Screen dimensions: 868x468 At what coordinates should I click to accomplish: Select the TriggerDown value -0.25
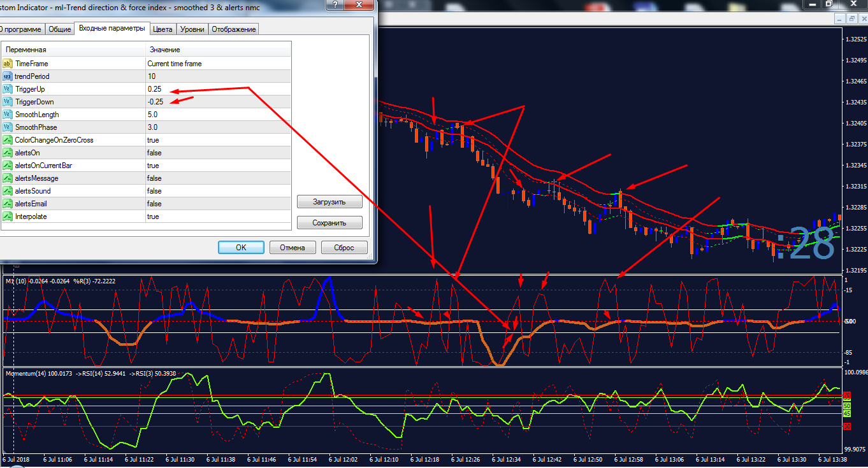click(x=218, y=102)
